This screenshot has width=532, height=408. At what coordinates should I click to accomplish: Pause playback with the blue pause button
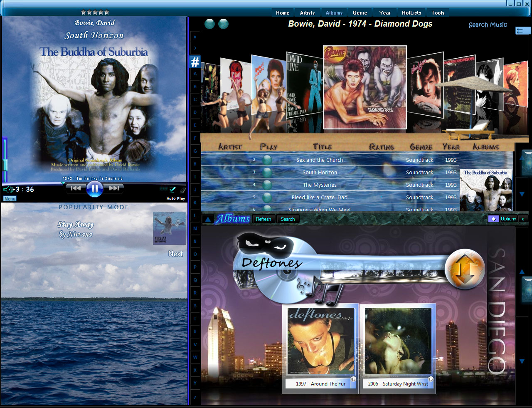point(94,189)
